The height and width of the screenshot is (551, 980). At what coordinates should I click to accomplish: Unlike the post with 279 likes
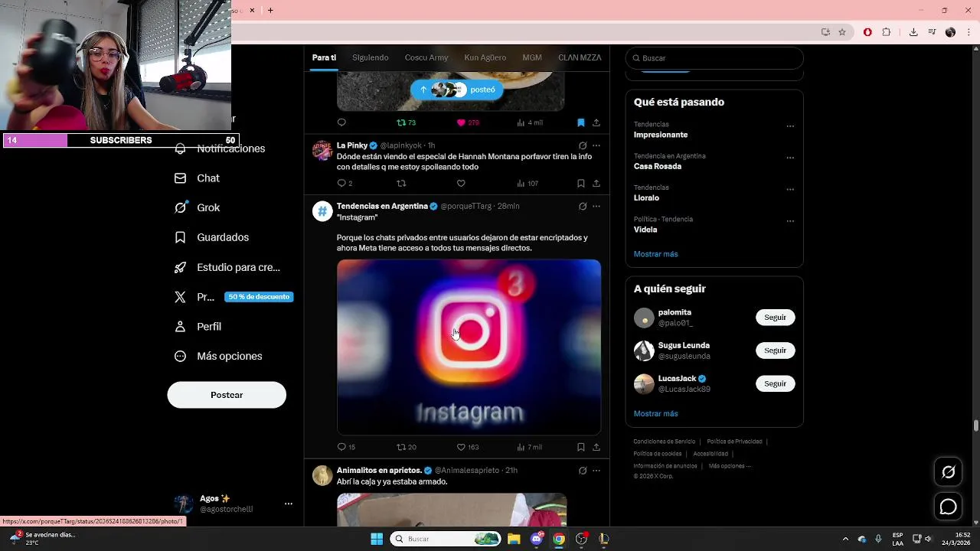click(468, 122)
